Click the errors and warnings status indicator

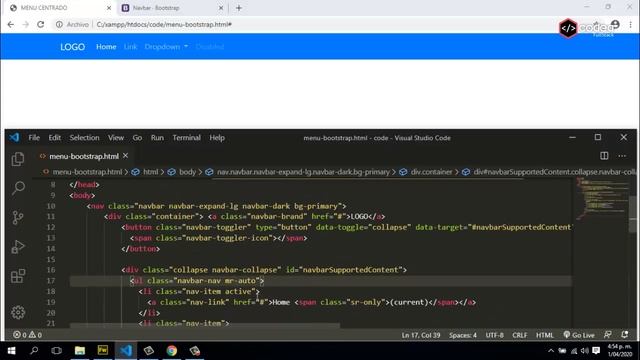coord(27,335)
